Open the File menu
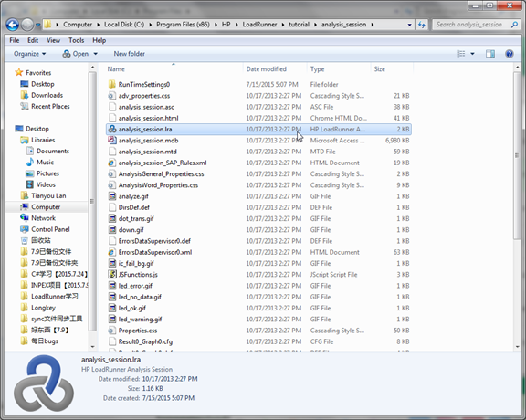 click(x=15, y=40)
